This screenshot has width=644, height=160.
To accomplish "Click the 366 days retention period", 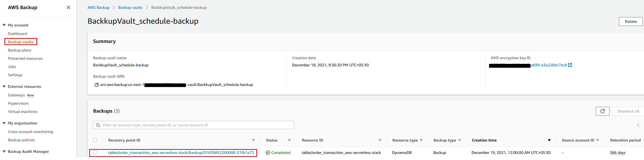I will 617,153.
